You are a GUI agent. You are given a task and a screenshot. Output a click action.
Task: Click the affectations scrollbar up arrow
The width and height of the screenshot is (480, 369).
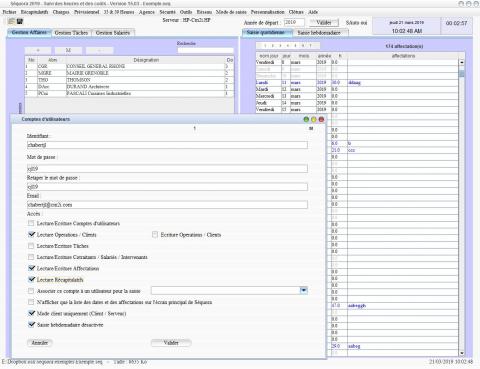tap(462, 62)
